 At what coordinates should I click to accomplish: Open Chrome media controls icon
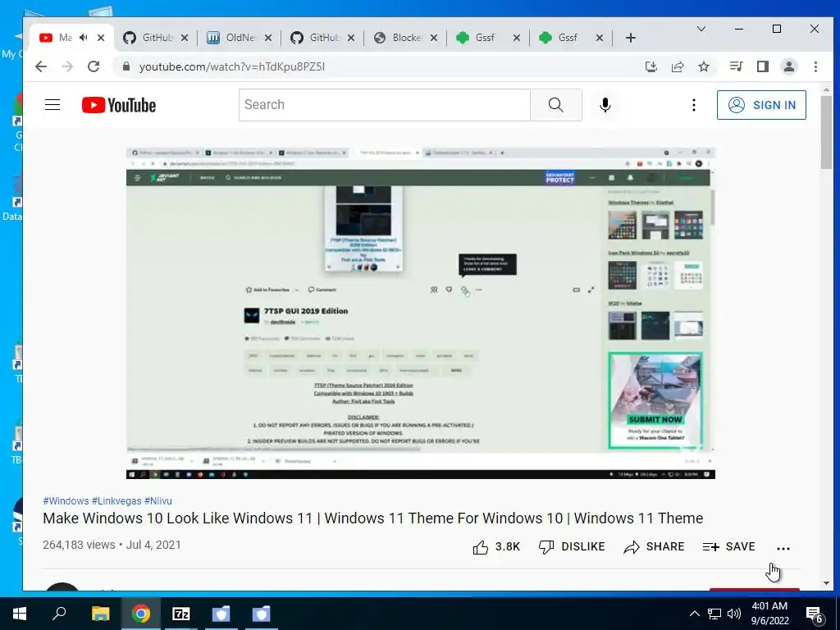[736, 66]
